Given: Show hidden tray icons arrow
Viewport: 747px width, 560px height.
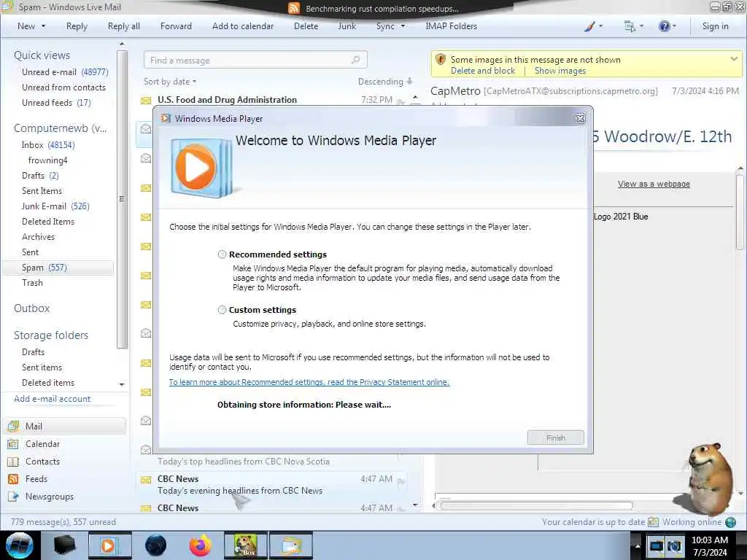Looking at the screenshot, I should pyautogui.click(x=637, y=545).
